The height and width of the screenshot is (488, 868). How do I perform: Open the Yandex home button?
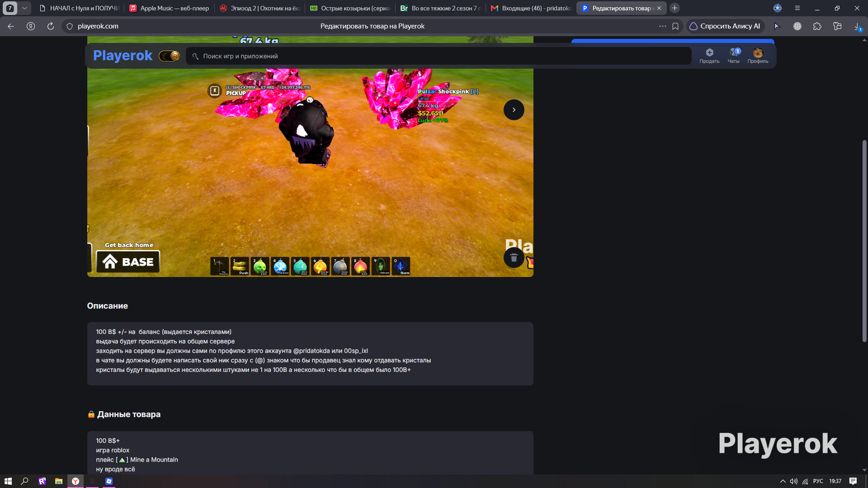point(31,26)
